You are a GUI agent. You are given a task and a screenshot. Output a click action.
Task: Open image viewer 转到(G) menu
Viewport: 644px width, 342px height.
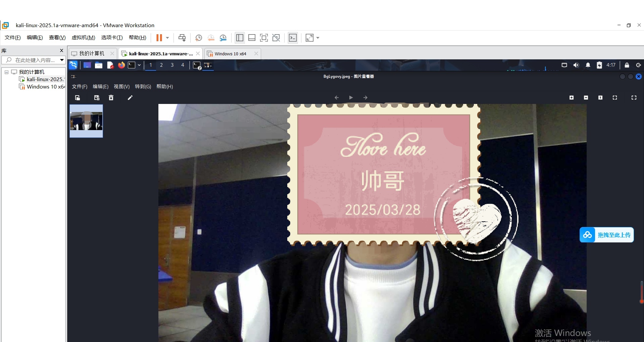tap(143, 87)
